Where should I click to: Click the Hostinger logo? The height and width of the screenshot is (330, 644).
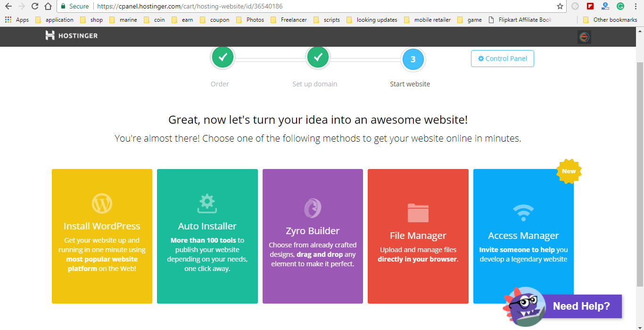coord(71,35)
